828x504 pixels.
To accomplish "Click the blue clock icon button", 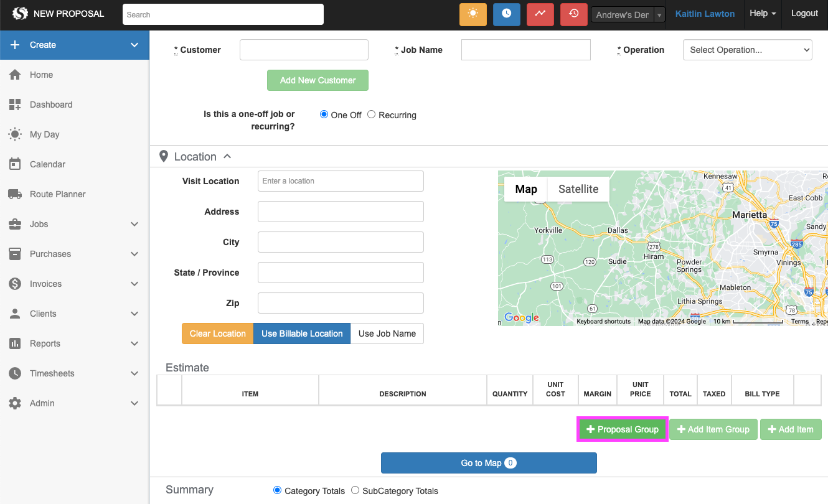I will [x=507, y=14].
